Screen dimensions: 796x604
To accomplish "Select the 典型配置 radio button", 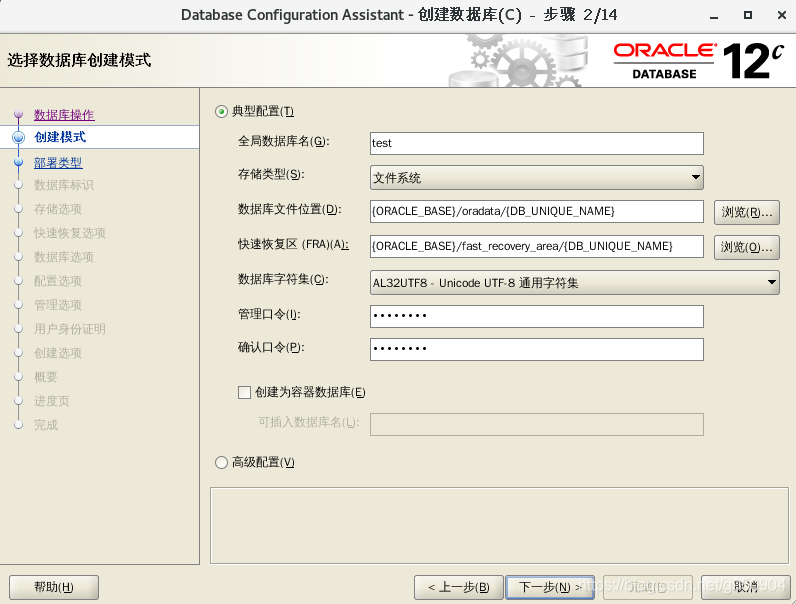I will [x=221, y=111].
